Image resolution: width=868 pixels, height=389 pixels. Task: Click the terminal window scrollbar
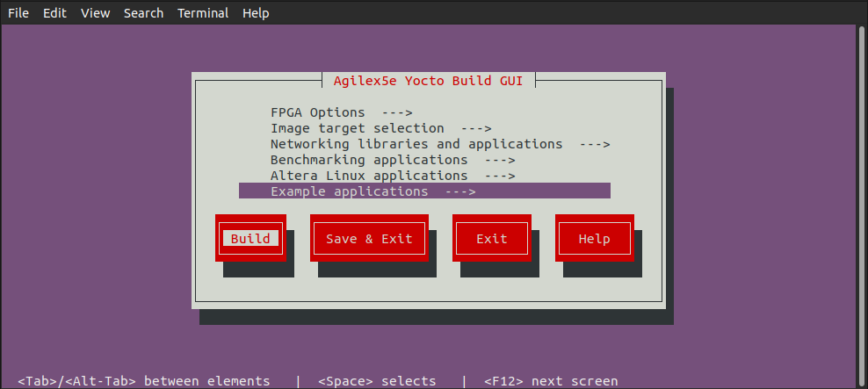pos(863,205)
